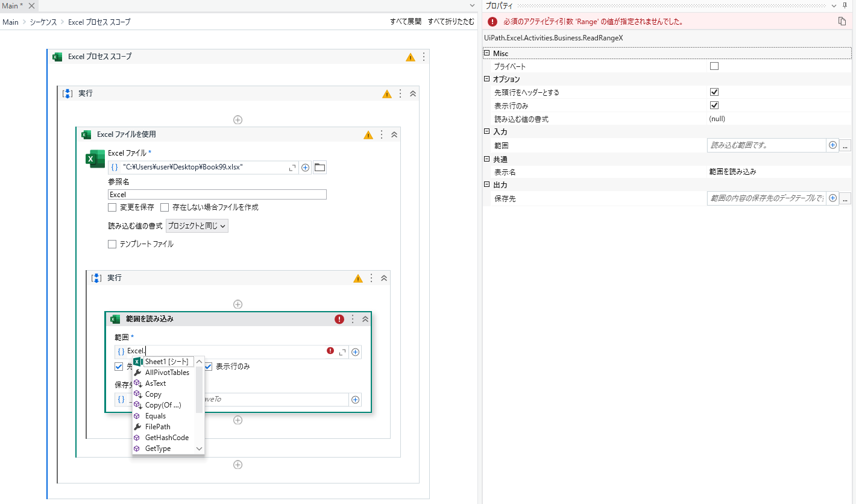The height and width of the screenshot is (504, 856).
Task: Open kebab menu of inner 実行 sequence
Action: pos(371,278)
